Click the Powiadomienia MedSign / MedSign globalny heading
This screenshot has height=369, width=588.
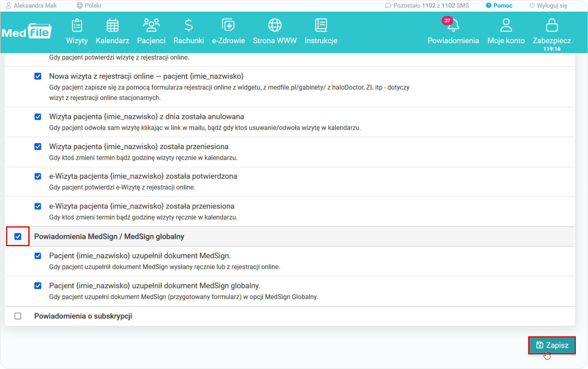(x=109, y=236)
